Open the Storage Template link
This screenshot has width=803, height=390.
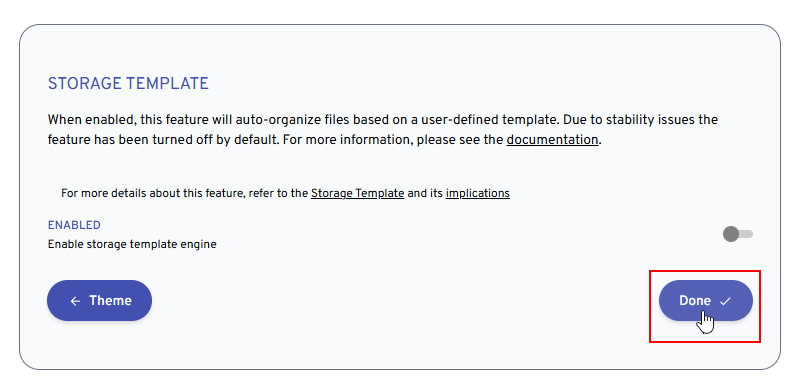(x=357, y=193)
